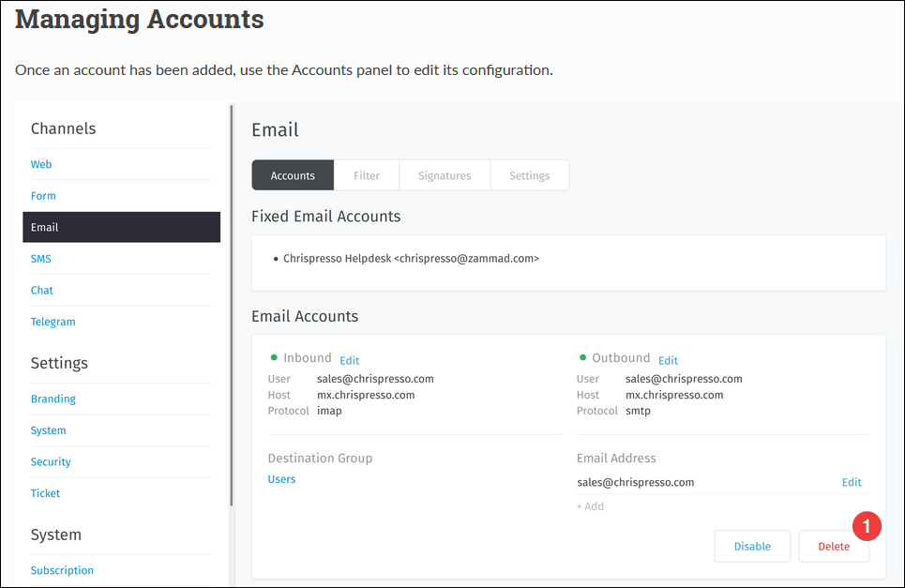Click the green Outbound status dot

(x=583, y=357)
